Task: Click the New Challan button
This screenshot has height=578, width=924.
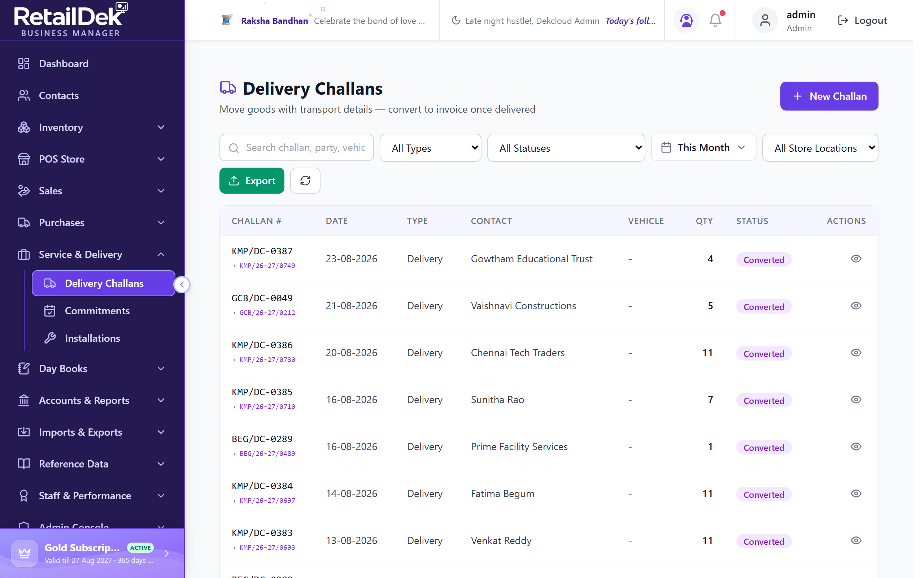Action: (x=829, y=96)
